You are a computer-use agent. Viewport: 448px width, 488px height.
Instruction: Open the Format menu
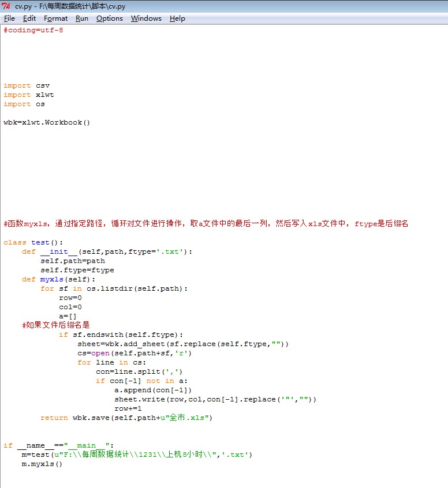[55, 18]
